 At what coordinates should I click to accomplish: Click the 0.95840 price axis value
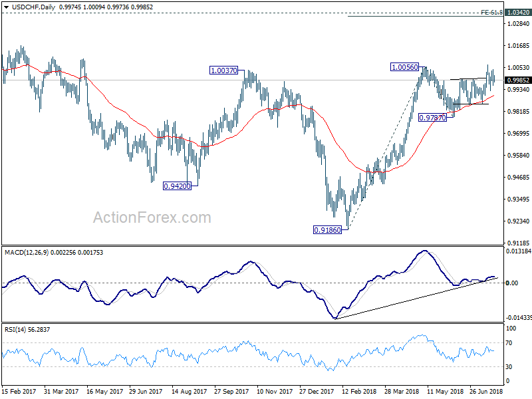pos(518,155)
